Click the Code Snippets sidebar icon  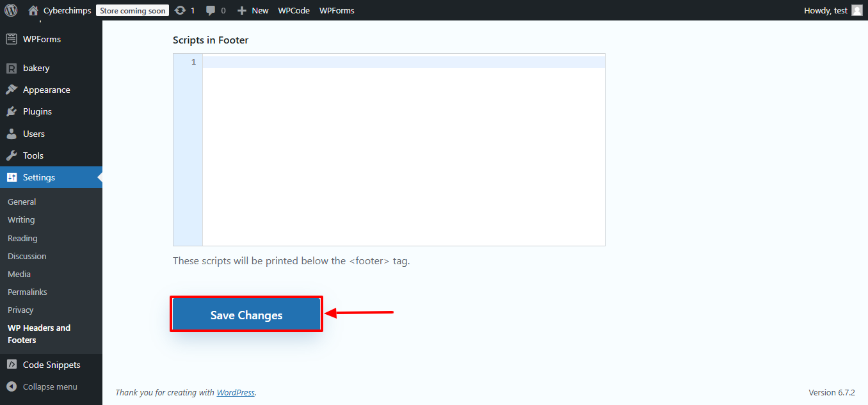(x=12, y=365)
